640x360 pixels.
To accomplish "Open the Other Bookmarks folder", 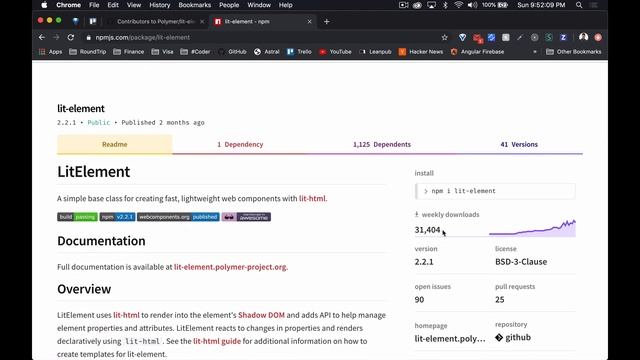I will (573, 52).
